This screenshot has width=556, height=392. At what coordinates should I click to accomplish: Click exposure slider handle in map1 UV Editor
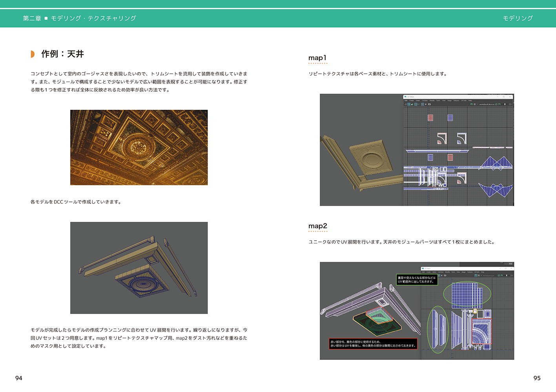pos(505,104)
